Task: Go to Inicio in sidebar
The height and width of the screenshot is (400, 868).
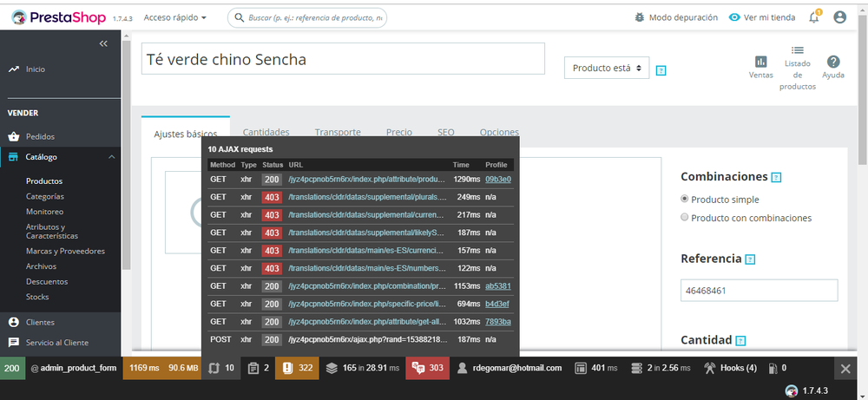Action: coord(36,69)
